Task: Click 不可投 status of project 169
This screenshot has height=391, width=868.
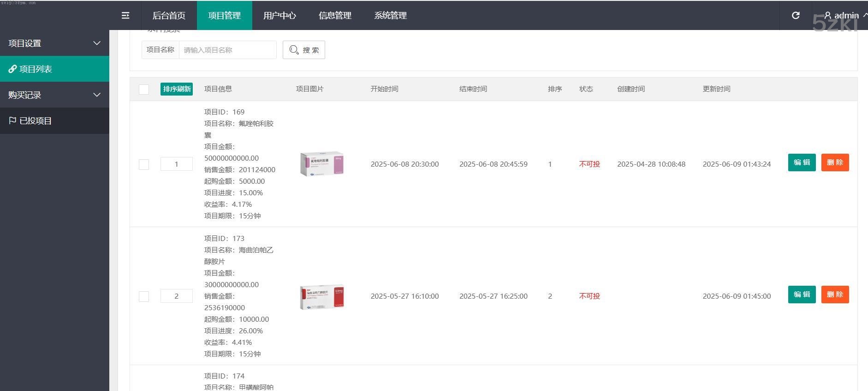Action: (589, 164)
